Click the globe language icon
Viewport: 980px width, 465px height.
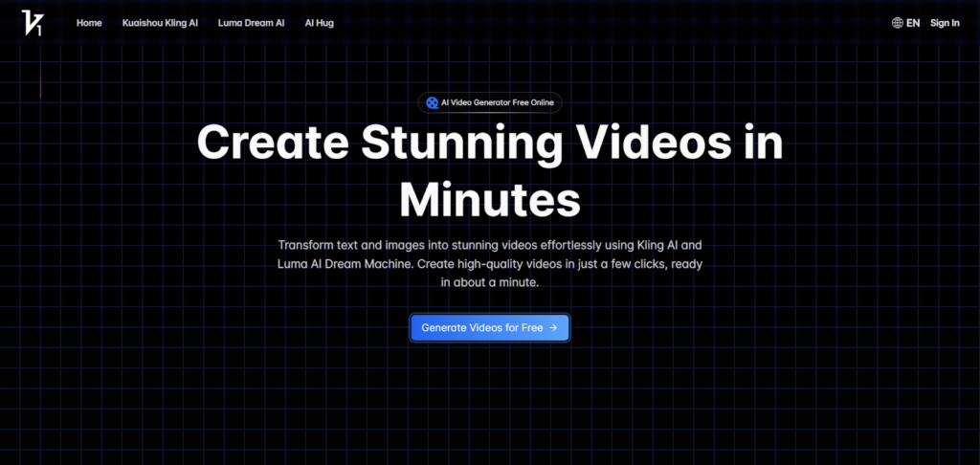tap(897, 23)
